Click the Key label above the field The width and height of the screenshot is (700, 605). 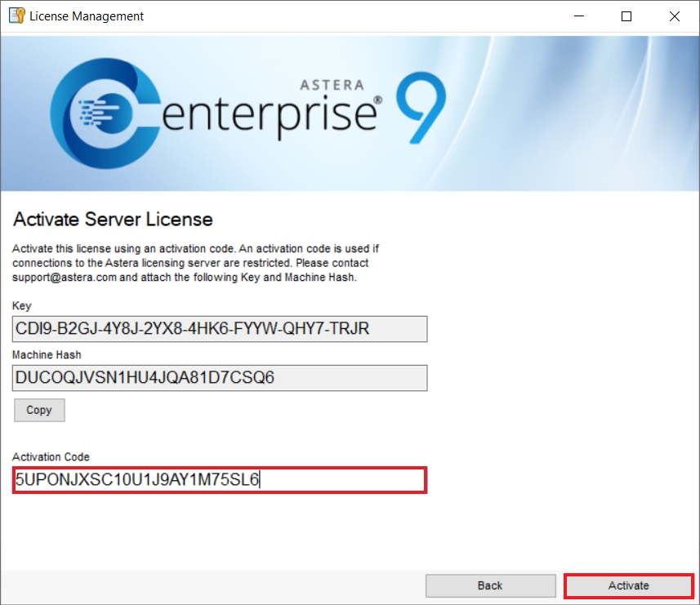[22, 305]
